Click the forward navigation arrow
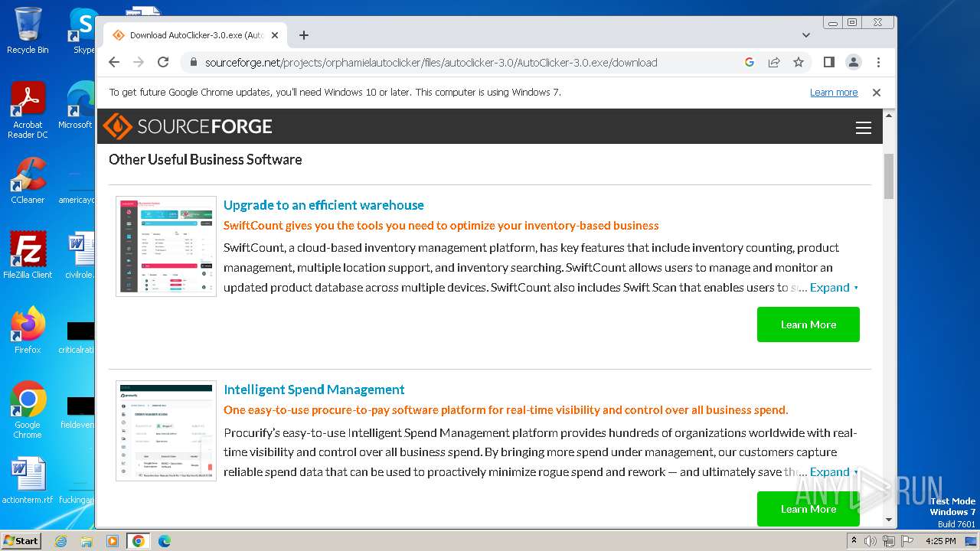Image resolution: width=980 pixels, height=551 pixels. coord(139,62)
